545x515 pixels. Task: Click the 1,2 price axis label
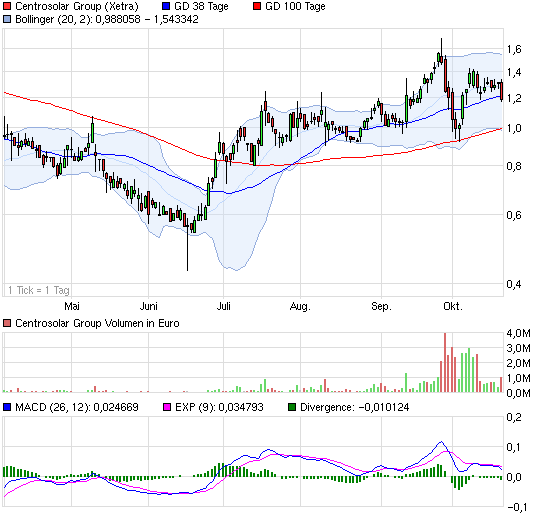click(514, 98)
